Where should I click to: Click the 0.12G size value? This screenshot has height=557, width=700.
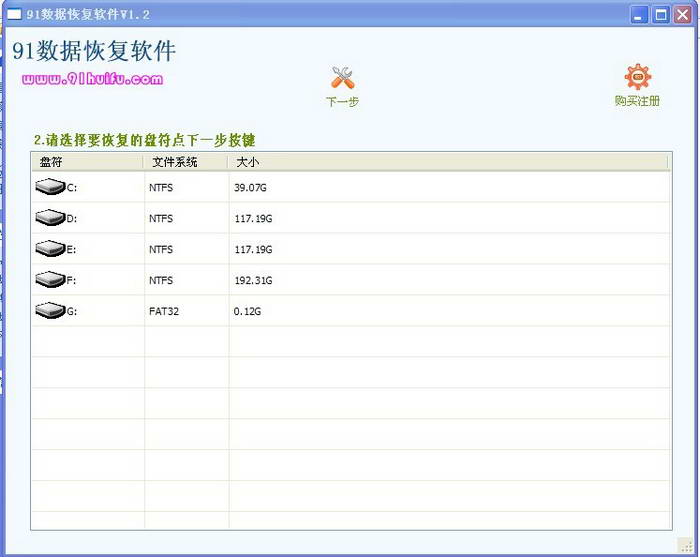(x=247, y=311)
